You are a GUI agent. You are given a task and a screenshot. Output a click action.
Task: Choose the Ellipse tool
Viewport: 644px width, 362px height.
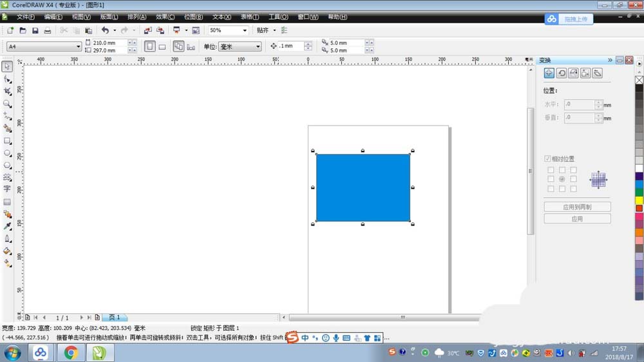tap(7, 153)
